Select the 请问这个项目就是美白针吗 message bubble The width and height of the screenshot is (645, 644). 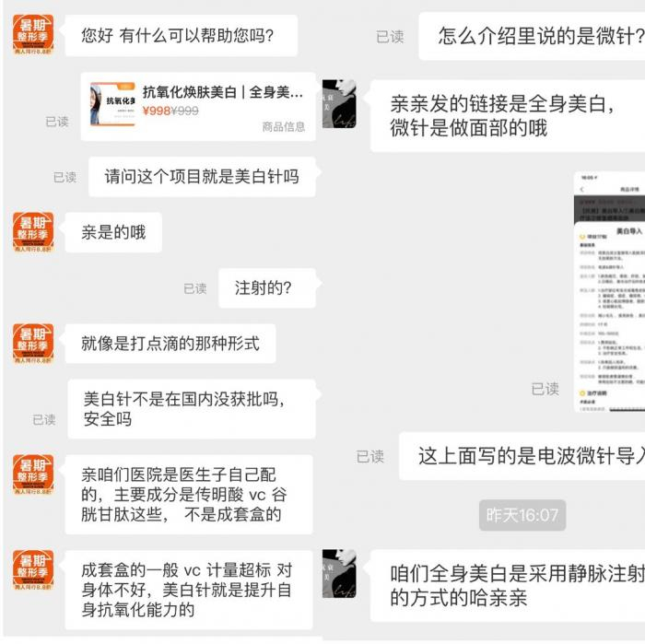[x=202, y=177]
